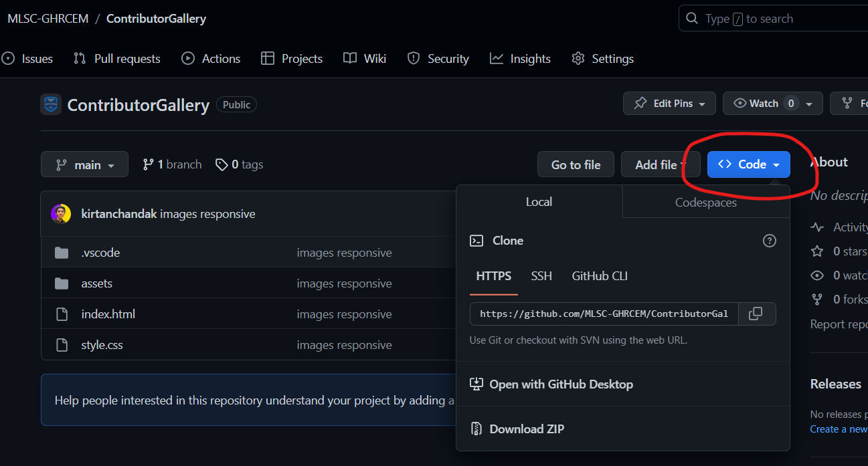Switch to the Codespaces tab

[x=705, y=203]
